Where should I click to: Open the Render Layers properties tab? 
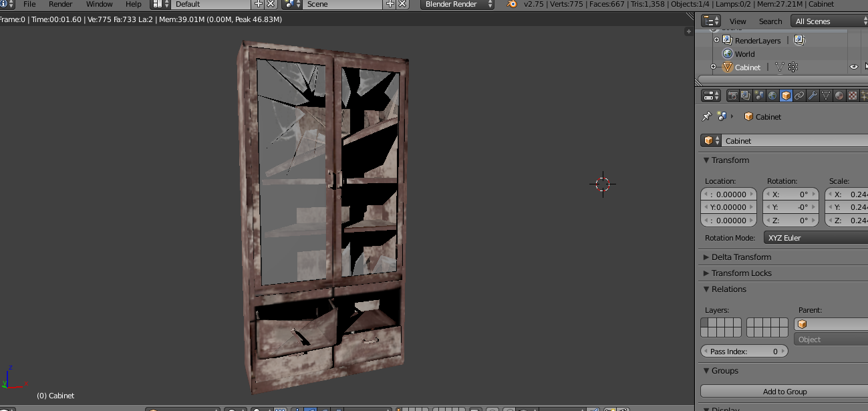(746, 96)
